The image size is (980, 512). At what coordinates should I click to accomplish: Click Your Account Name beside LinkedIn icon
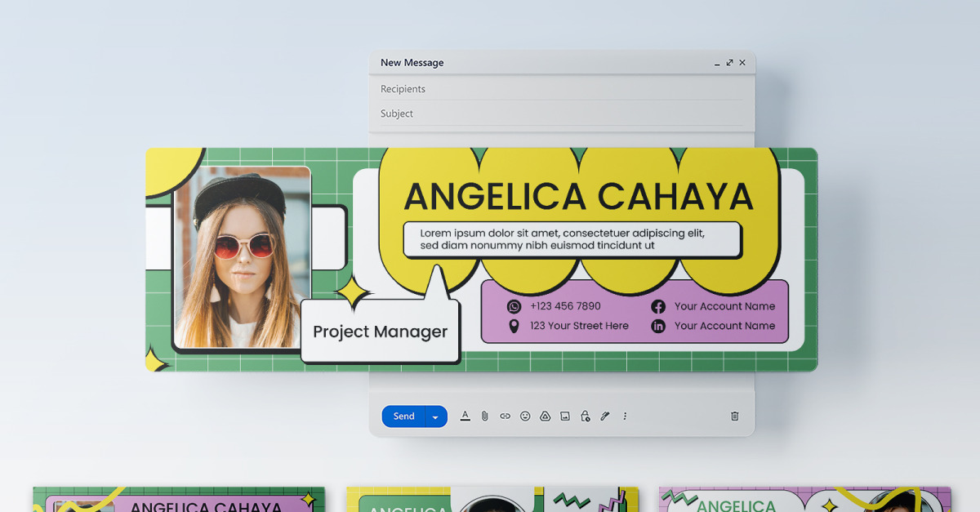pos(725,326)
